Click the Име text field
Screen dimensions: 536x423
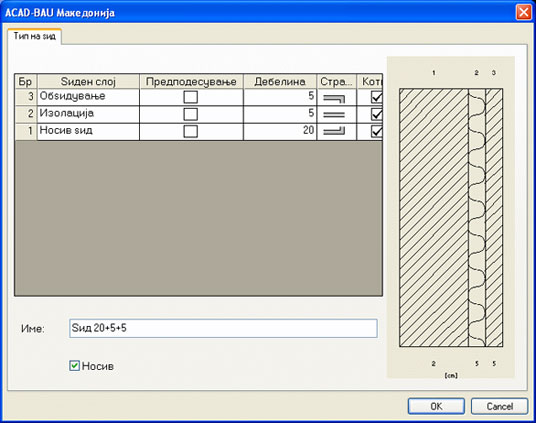click(x=223, y=328)
